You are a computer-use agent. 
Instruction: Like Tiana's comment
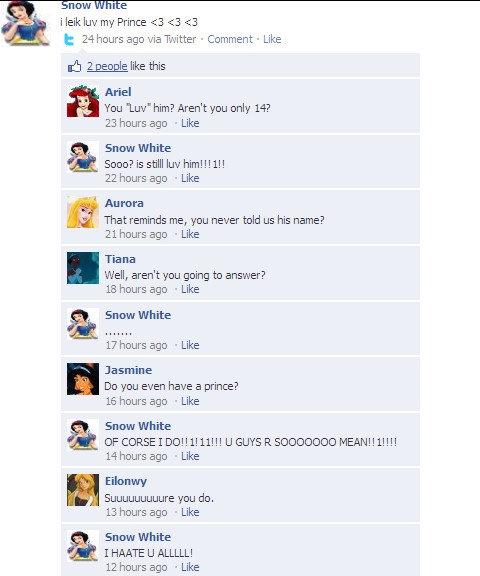(190, 289)
